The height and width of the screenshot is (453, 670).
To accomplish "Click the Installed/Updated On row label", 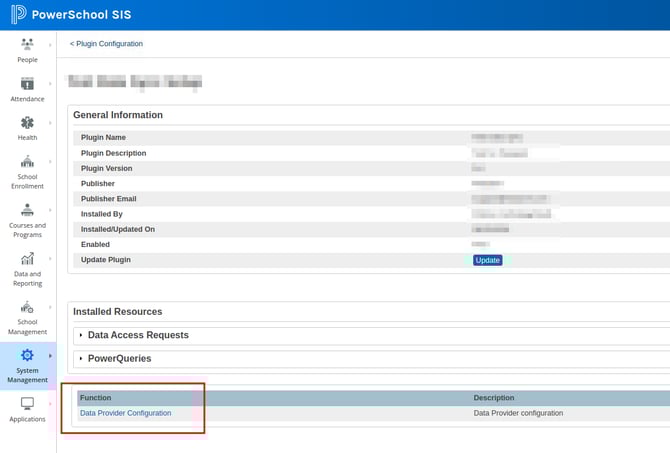I will point(118,229).
